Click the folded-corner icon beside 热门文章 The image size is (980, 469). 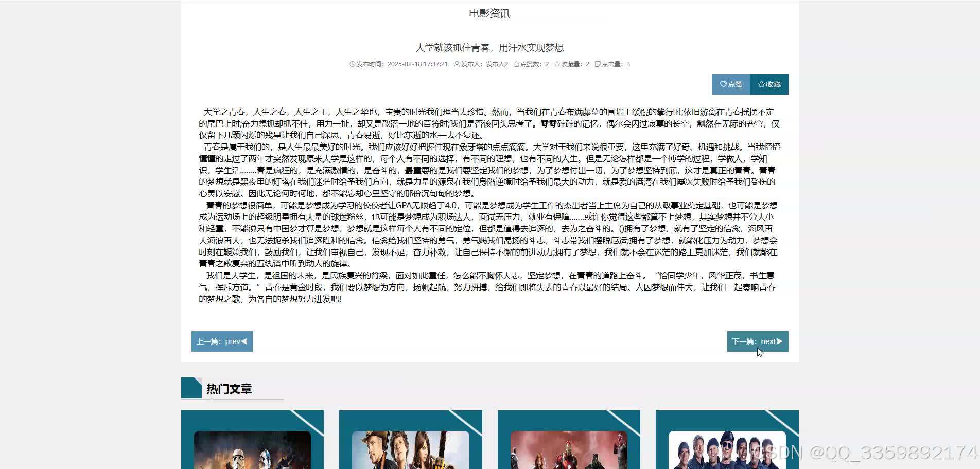pyautogui.click(x=190, y=387)
